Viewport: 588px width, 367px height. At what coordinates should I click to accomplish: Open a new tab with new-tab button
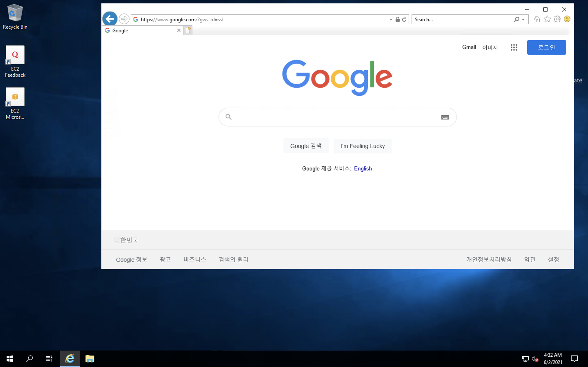[x=188, y=30]
